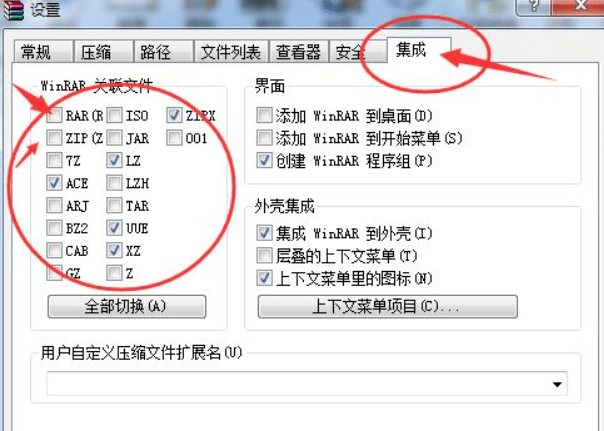The height and width of the screenshot is (431, 604).
Task: Check the 001 association box
Action: click(174, 138)
